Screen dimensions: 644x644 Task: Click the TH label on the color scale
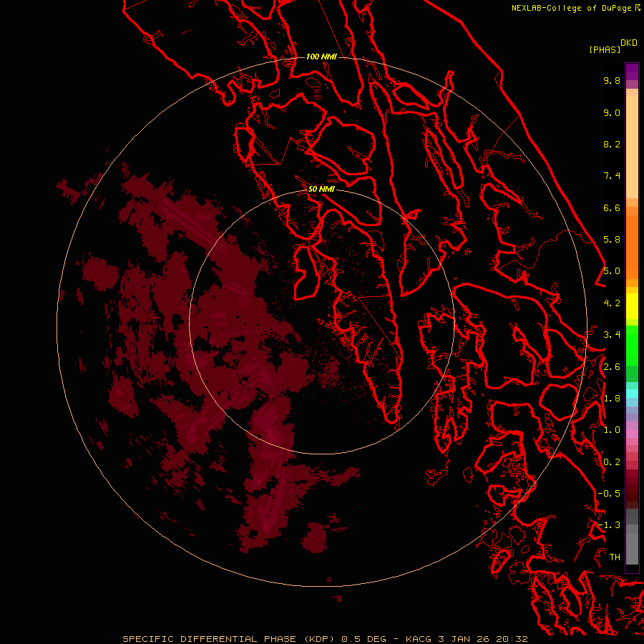click(x=615, y=557)
